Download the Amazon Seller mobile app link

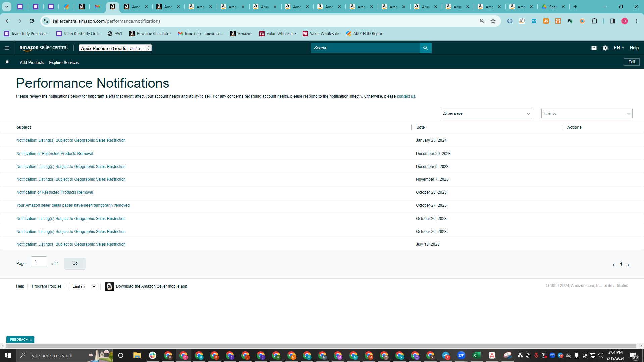(152, 286)
